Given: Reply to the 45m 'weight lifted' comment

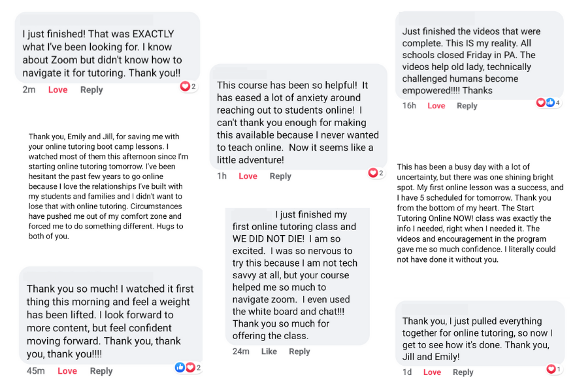Looking at the screenshot, I should tap(101, 371).
